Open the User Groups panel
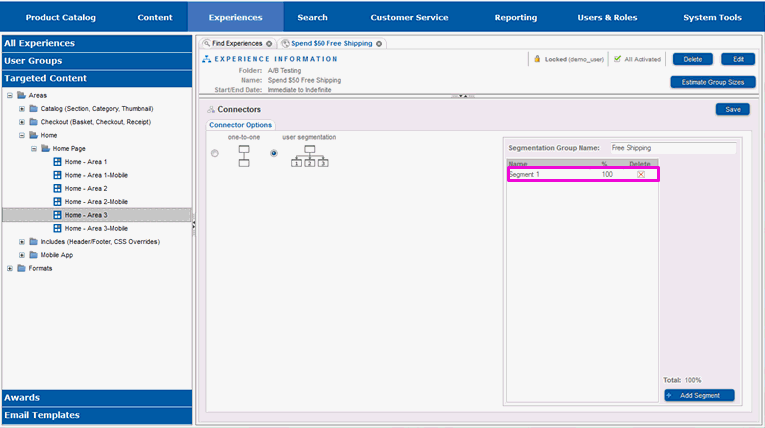 click(x=97, y=61)
